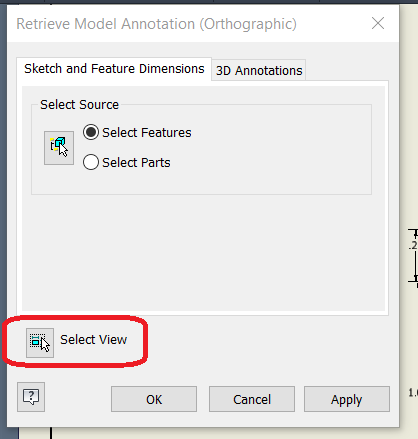Activate the Select View picker icon
The image size is (418, 439).
[x=40, y=343]
